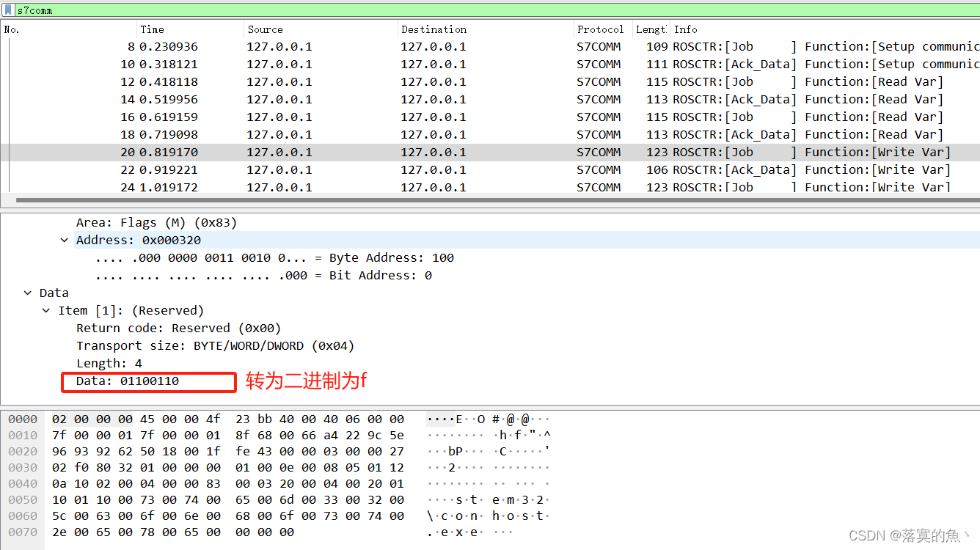980x550 pixels.
Task: Select packet 18 Read Var Ack_Data
Action: coord(490,134)
